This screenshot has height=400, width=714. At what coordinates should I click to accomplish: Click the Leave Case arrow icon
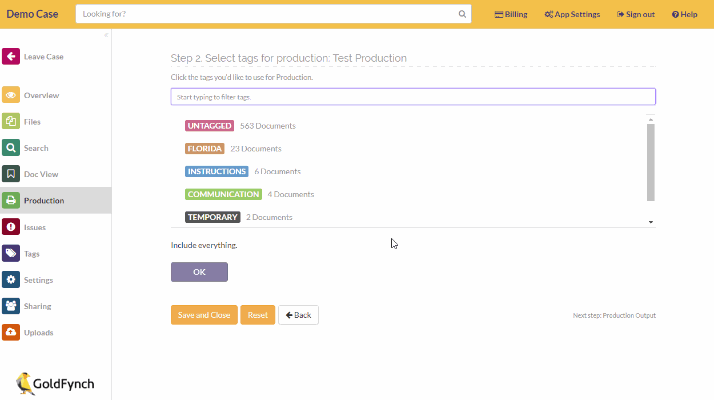(11, 56)
